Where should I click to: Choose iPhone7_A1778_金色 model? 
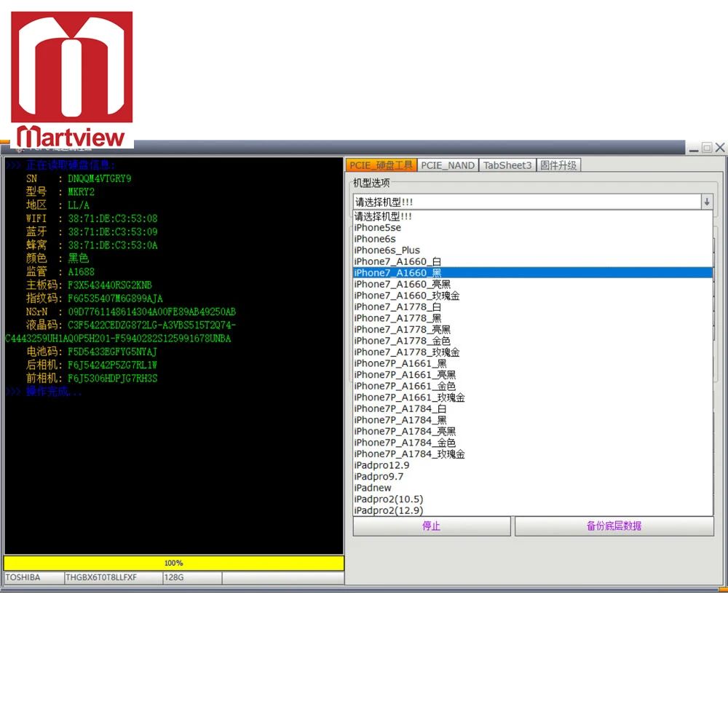533,341
